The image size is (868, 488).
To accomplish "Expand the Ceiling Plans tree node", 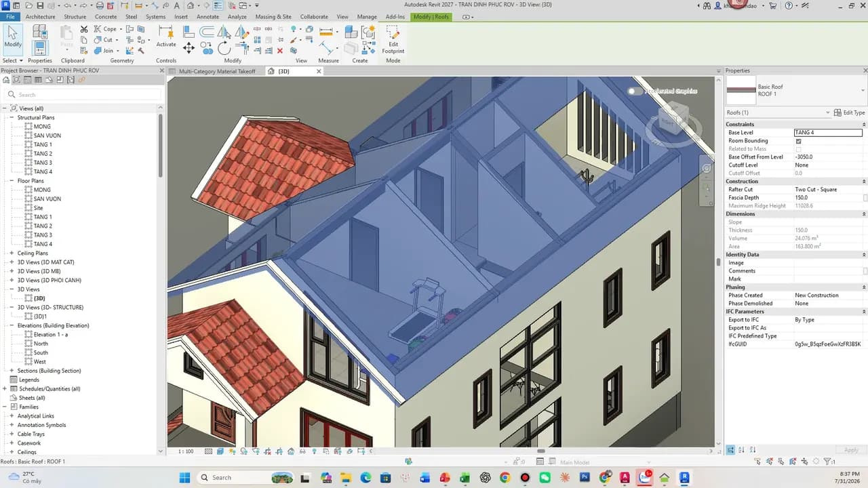I will (12, 253).
